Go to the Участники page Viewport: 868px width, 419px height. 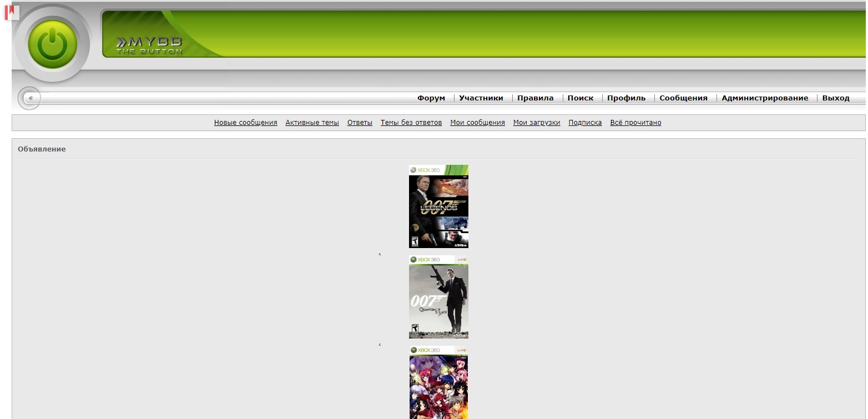481,98
